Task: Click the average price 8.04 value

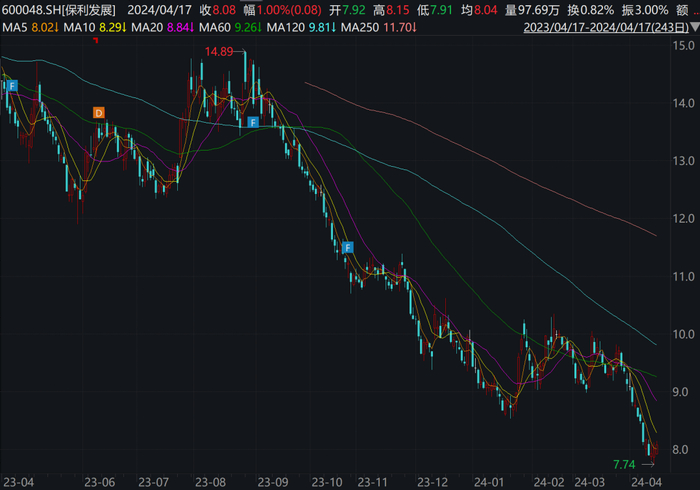Action: pos(485,10)
